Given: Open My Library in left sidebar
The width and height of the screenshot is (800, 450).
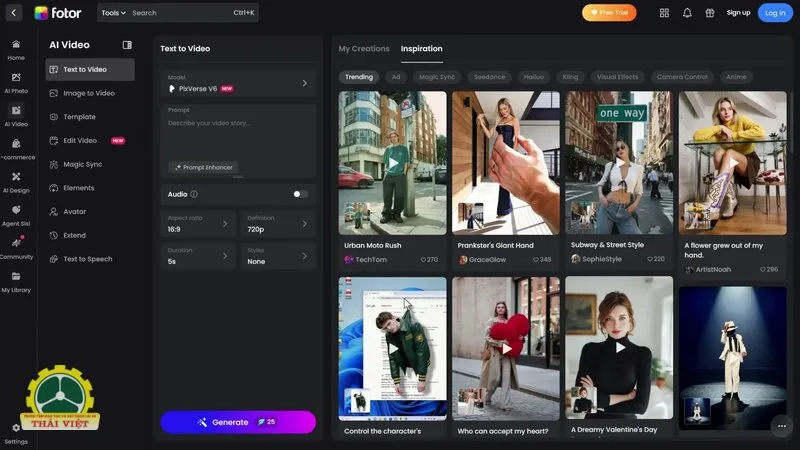Looking at the screenshot, I should coord(16,282).
